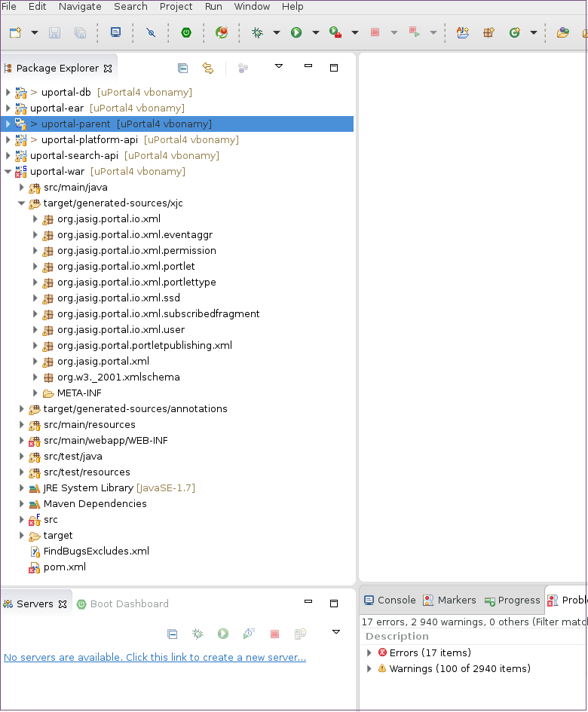Click the New file wizard icon
This screenshot has width=588, height=712.
point(15,32)
